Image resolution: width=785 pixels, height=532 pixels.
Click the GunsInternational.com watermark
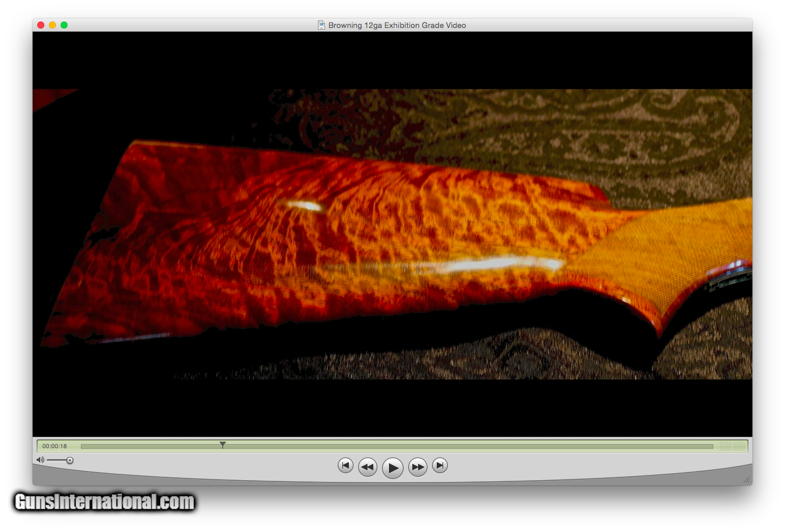[105, 502]
